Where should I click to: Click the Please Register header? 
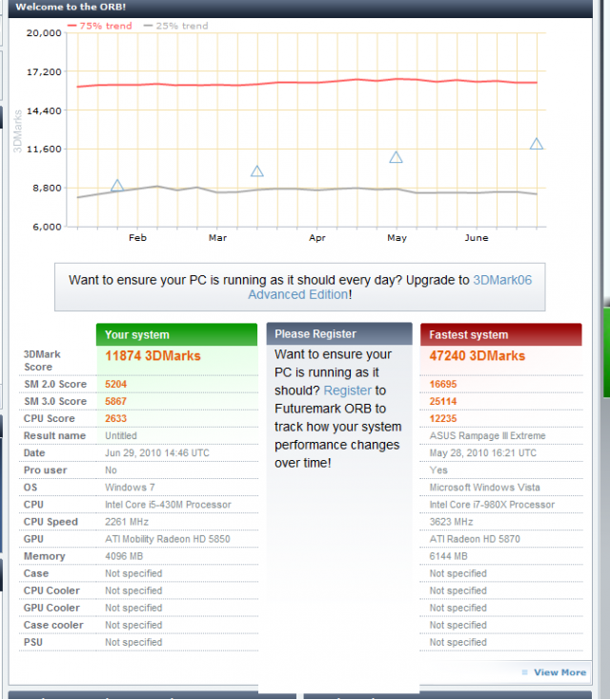(339, 334)
